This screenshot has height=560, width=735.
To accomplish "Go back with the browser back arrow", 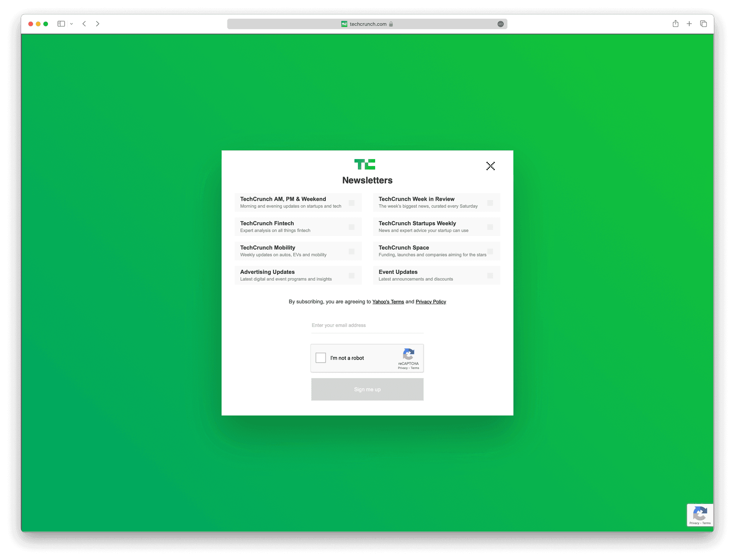I will (84, 24).
